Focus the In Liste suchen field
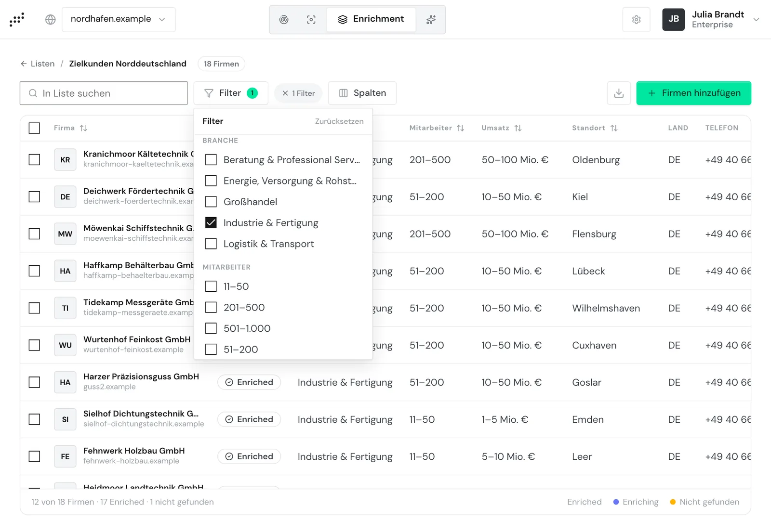 coord(104,93)
